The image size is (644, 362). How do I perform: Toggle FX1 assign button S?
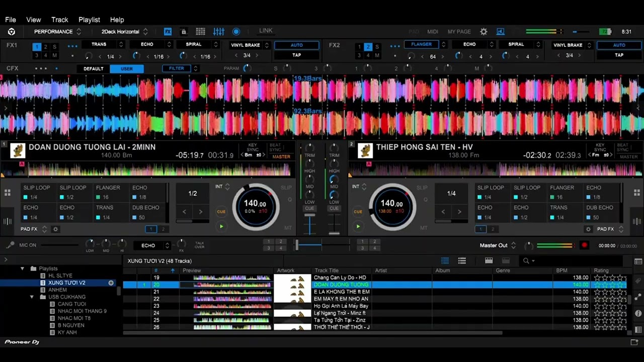(54, 47)
